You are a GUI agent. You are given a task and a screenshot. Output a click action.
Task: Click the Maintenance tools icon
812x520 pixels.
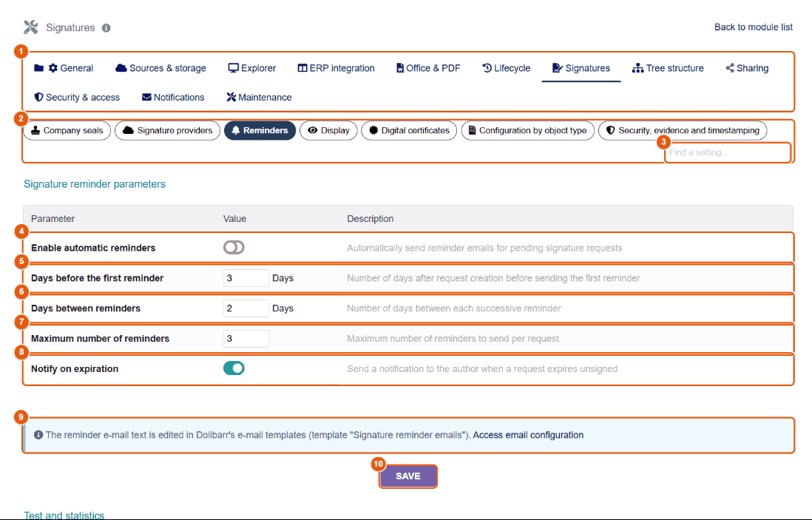(x=231, y=97)
